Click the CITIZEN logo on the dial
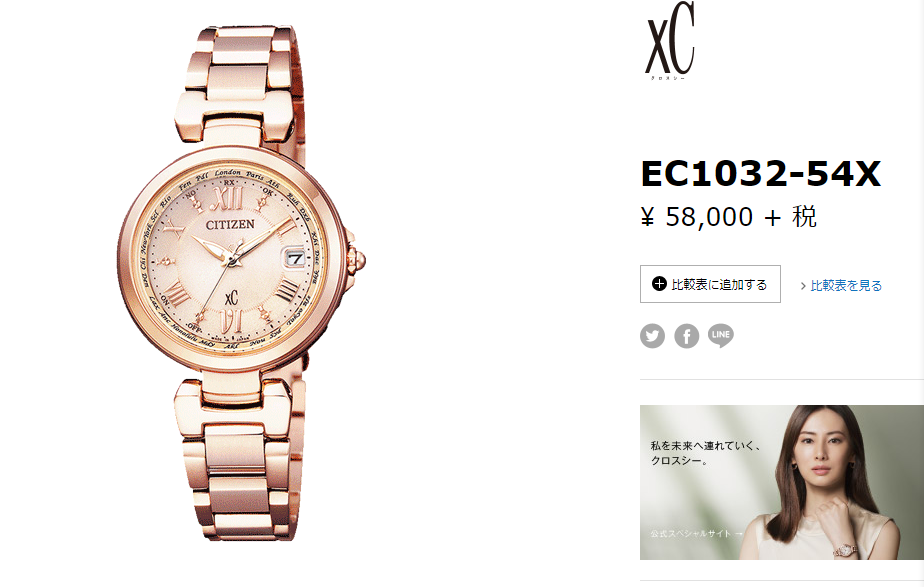This screenshot has width=924, height=587. point(230,225)
